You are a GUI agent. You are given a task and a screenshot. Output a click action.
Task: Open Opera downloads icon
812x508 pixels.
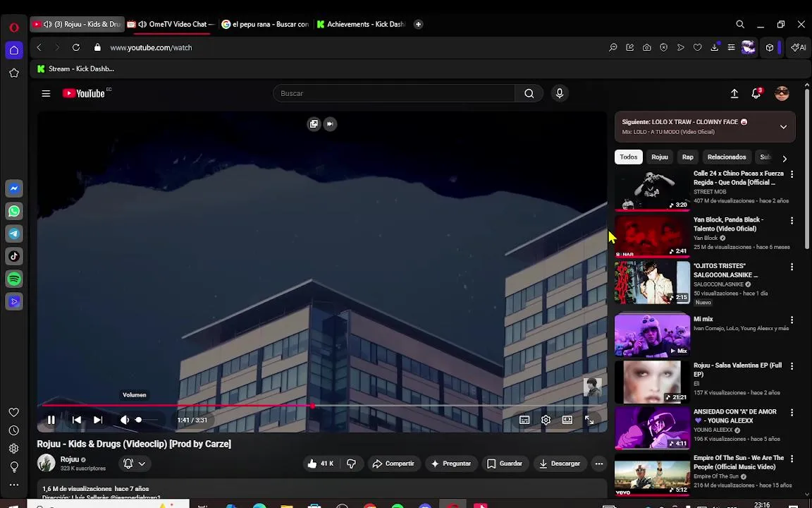point(715,47)
